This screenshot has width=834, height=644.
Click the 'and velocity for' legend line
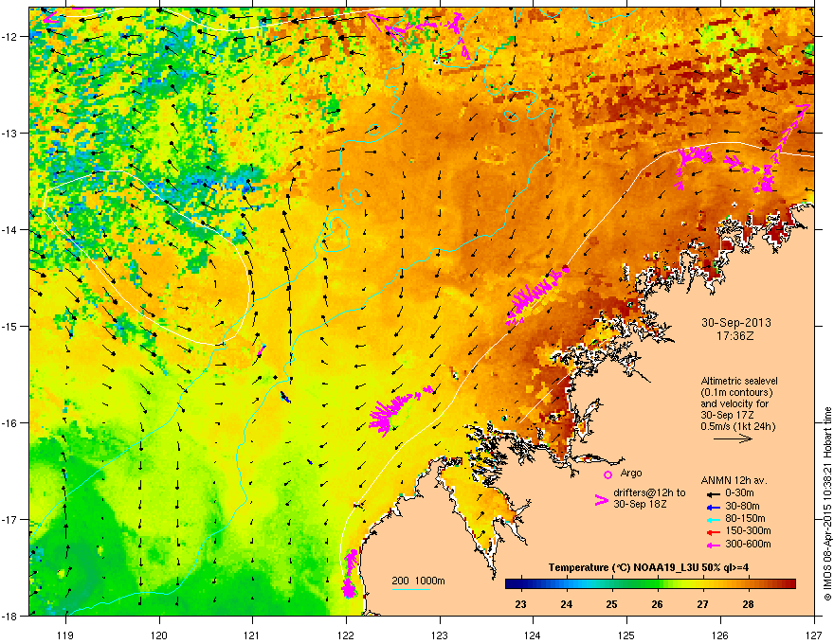(x=734, y=403)
